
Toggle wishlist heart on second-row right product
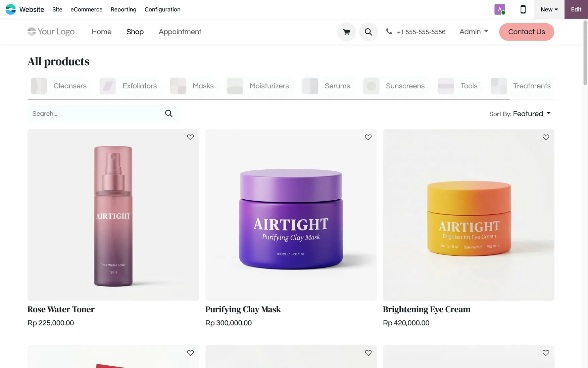546,353
